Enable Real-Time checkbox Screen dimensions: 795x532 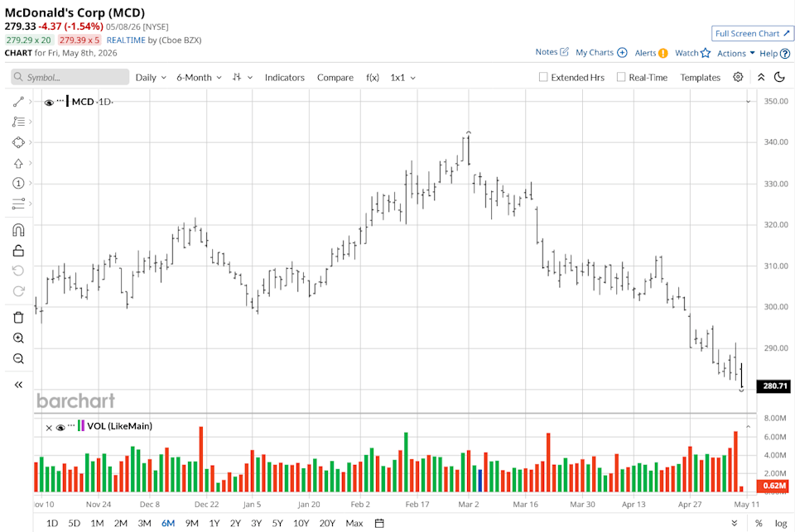(x=621, y=77)
